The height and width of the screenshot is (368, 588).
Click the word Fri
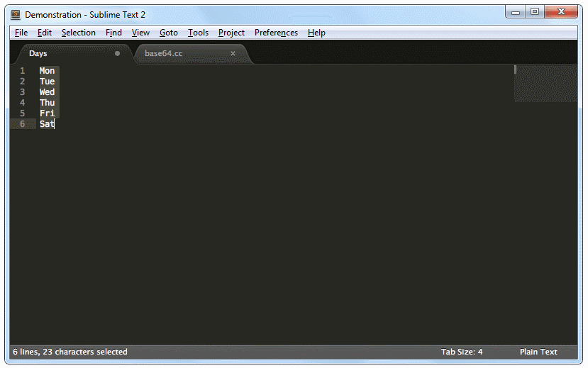(48, 113)
